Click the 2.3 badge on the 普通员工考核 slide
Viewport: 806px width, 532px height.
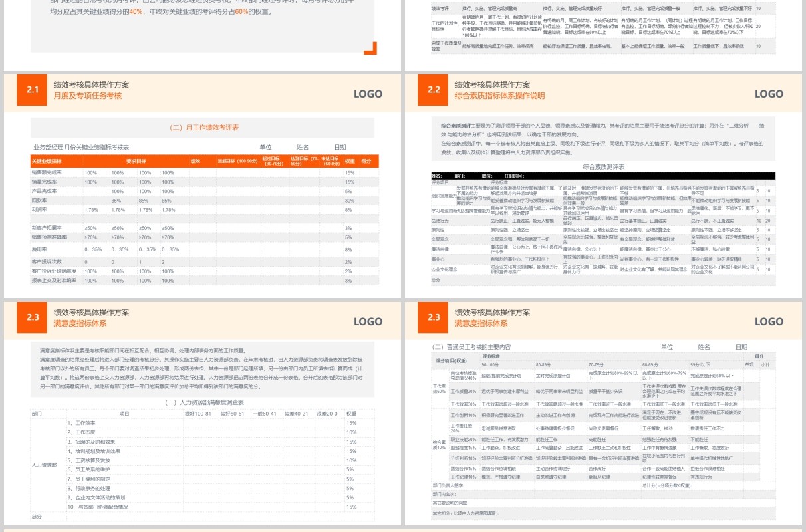(434, 317)
